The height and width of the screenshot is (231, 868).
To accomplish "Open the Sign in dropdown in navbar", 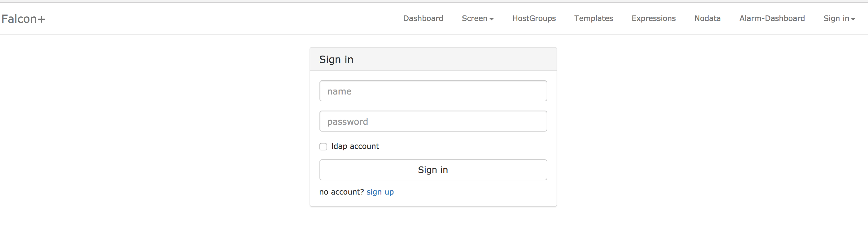I will [x=839, y=19].
